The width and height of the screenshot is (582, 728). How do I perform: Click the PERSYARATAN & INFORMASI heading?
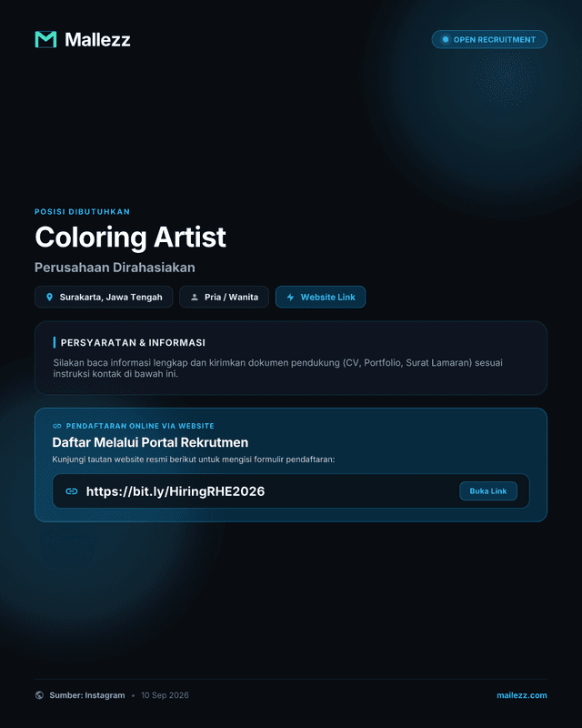[x=133, y=343]
